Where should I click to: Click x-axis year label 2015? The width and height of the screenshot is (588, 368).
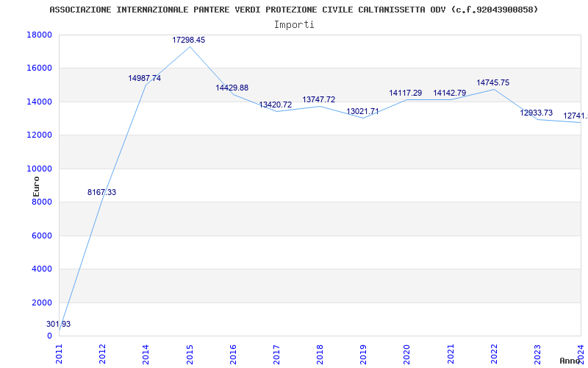[190, 354]
